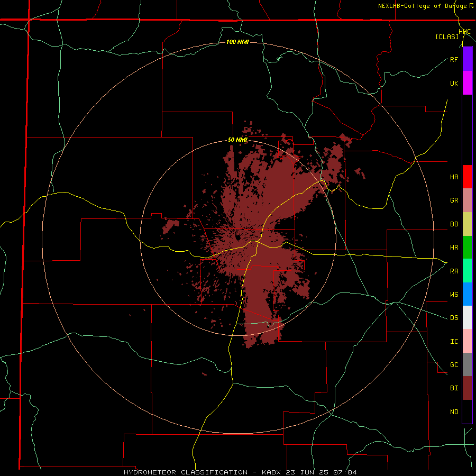Click the HR legend label
Screen dimensions: 476x476
pyautogui.click(x=454, y=248)
